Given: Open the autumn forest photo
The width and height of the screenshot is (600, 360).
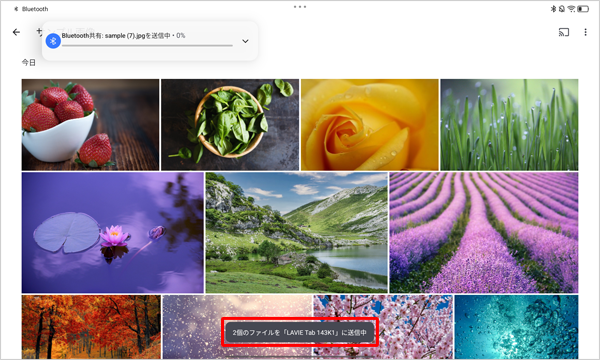Looking at the screenshot, I should click(91, 327).
